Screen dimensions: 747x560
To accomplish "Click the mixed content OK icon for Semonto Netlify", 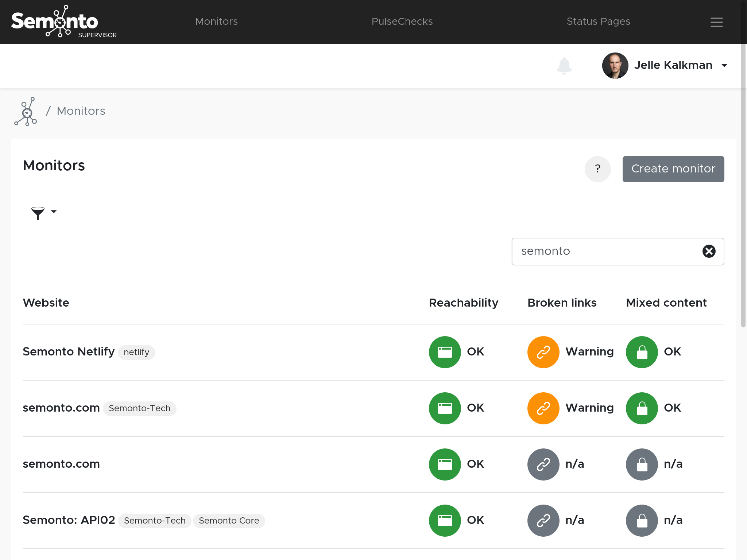I will pyautogui.click(x=642, y=352).
